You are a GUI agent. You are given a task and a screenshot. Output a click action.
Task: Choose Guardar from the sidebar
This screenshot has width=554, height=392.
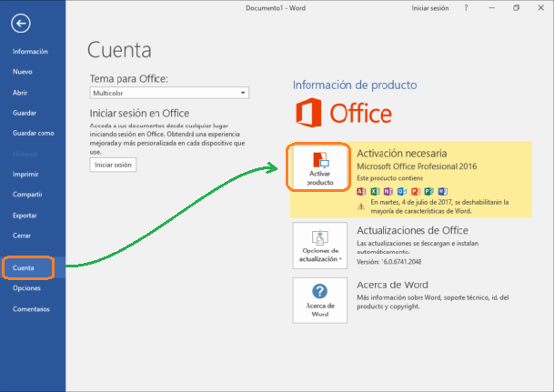pos(25,113)
